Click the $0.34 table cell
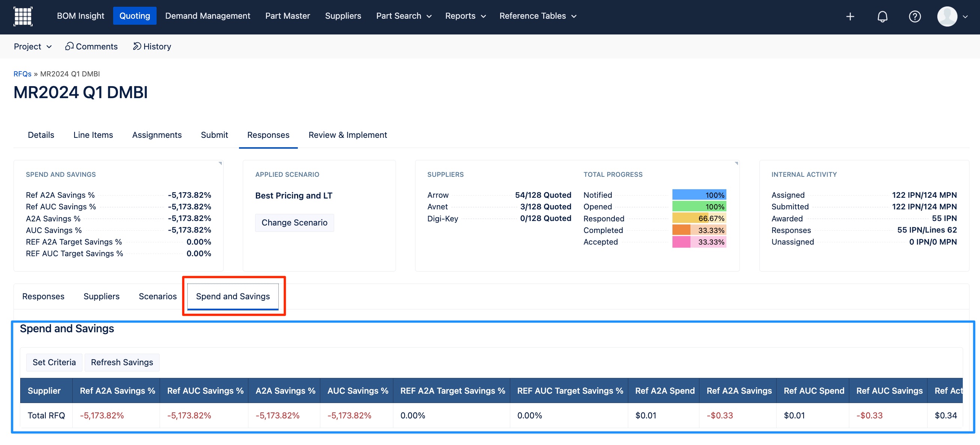 click(946, 415)
